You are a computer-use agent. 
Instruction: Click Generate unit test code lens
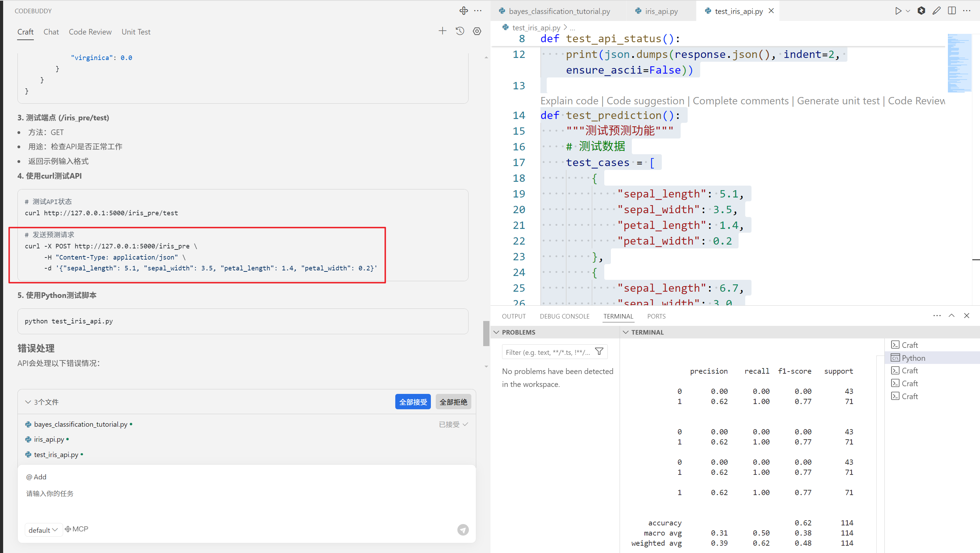coord(838,101)
